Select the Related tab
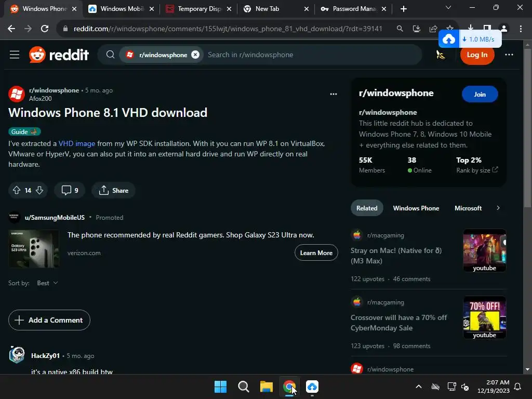This screenshot has height=399, width=532. [367, 208]
